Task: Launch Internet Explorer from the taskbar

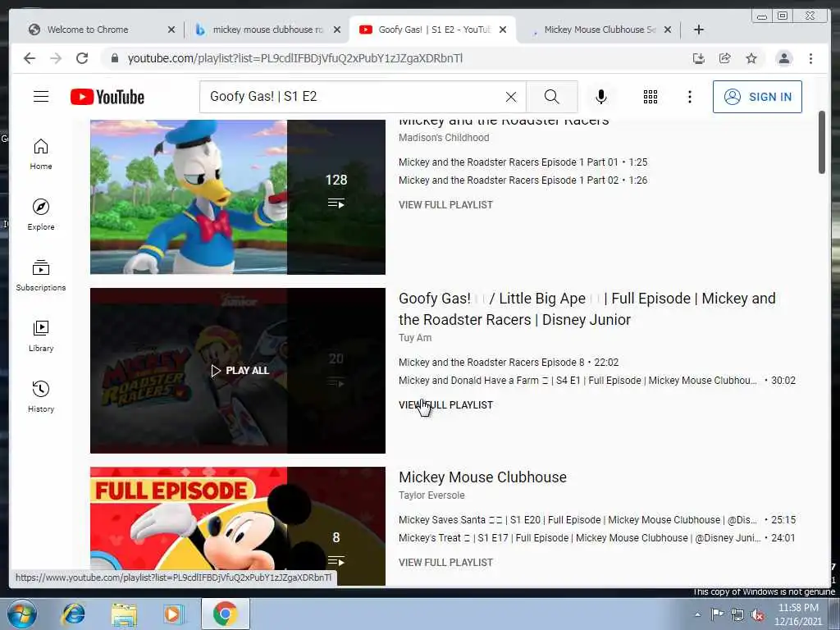Action: pyautogui.click(x=73, y=614)
